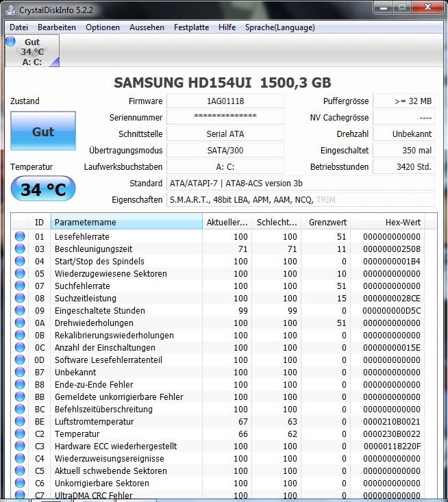
Task: Click status orb for Drehwiederholungen row
Action: click(x=20, y=323)
